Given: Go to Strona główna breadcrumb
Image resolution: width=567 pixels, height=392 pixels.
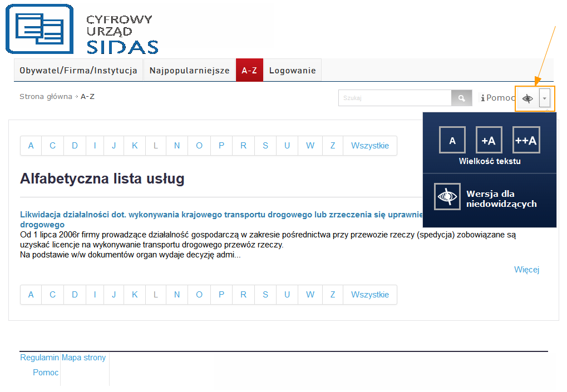Looking at the screenshot, I should click(46, 96).
